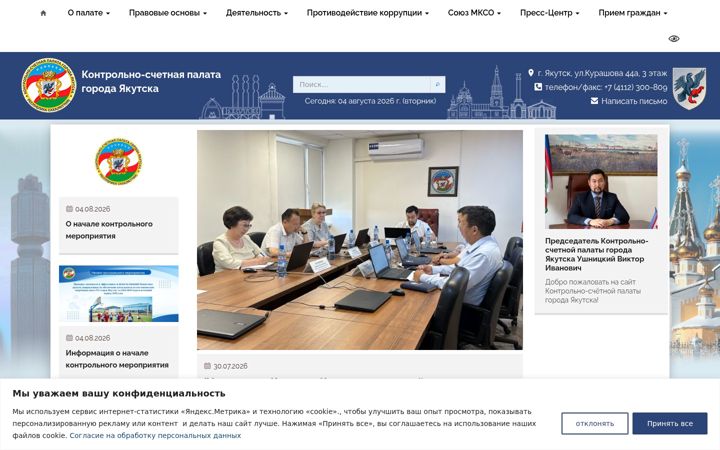Viewport: 720px width, 450px height.
Task: Open the Yakutsk coat of arms emblem
Action: (689, 88)
